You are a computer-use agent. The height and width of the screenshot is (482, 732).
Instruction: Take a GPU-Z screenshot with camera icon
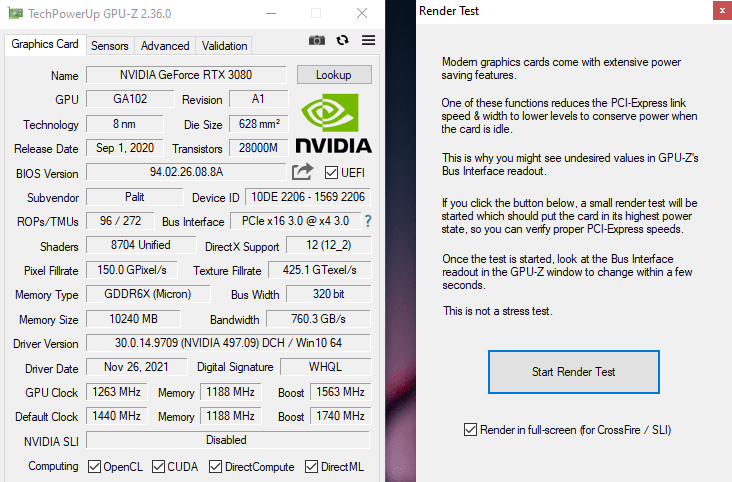[x=317, y=41]
